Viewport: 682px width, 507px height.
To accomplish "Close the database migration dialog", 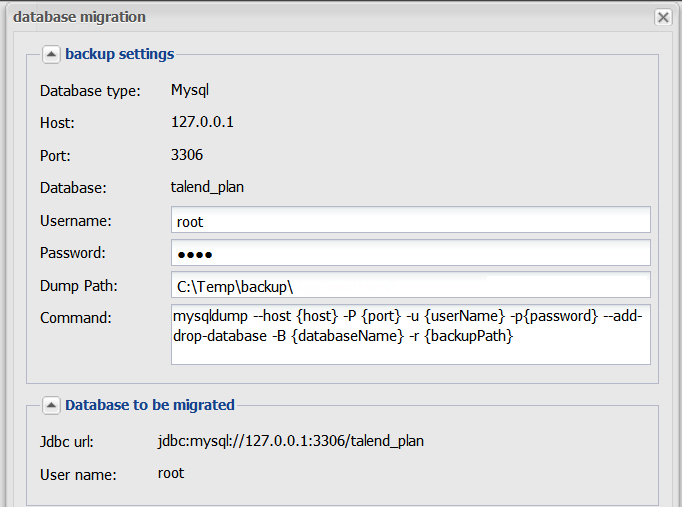I will point(662,17).
